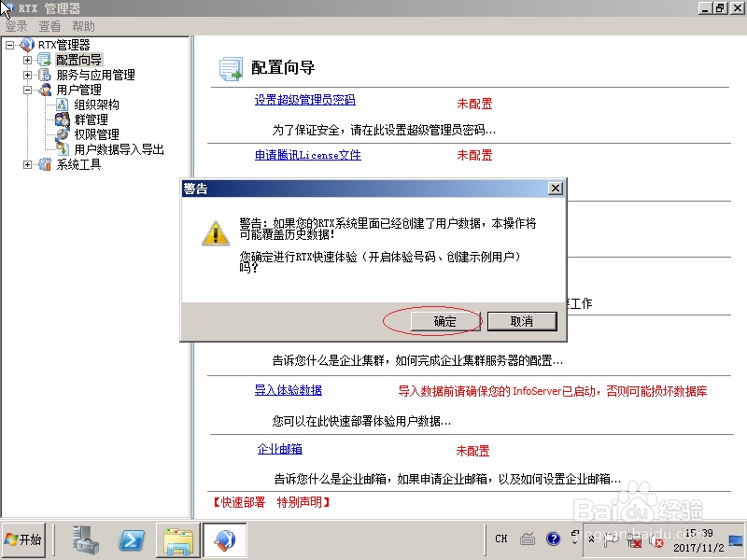The width and height of the screenshot is (747, 560).
Task: Select the RTX管理器 root label
Action: coord(63,45)
